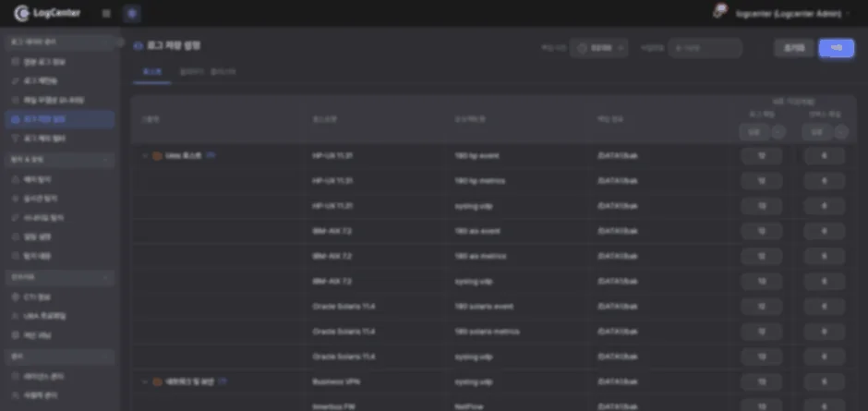Click the '180 hp metrics' template cell
The width and height of the screenshot is (868, 411).
480,181
